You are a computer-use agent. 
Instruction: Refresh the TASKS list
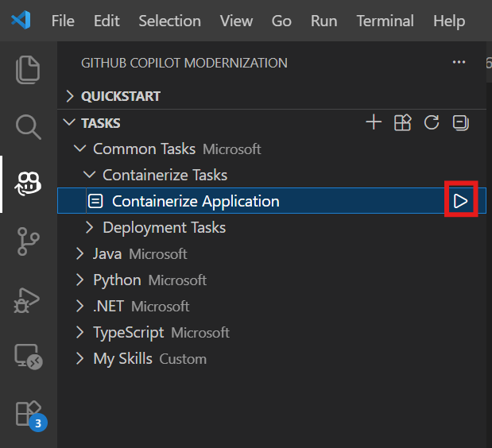[432, 122]
